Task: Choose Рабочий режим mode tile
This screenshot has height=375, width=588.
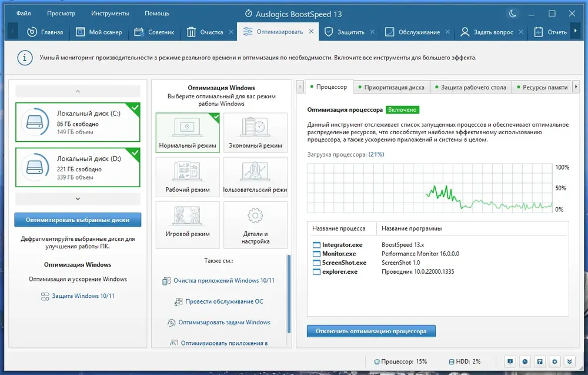Action: click(188, 177)
